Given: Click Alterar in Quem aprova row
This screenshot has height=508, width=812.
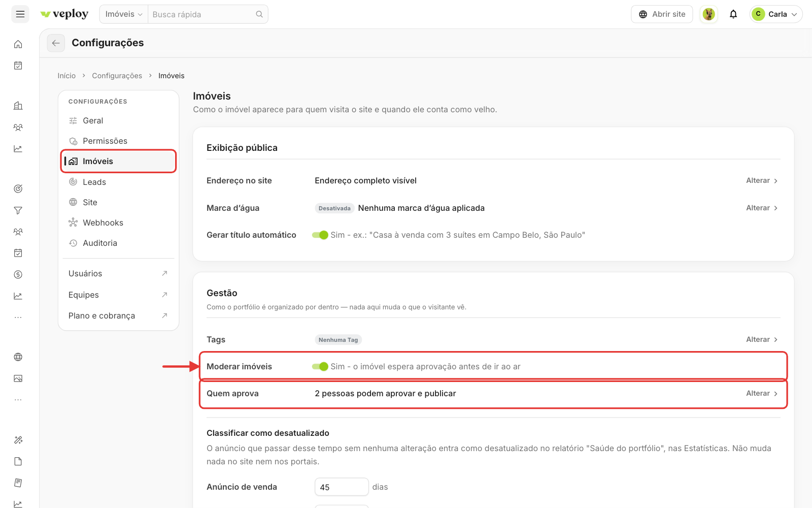Looking at the screenshot, I should (x=762, y=393).
